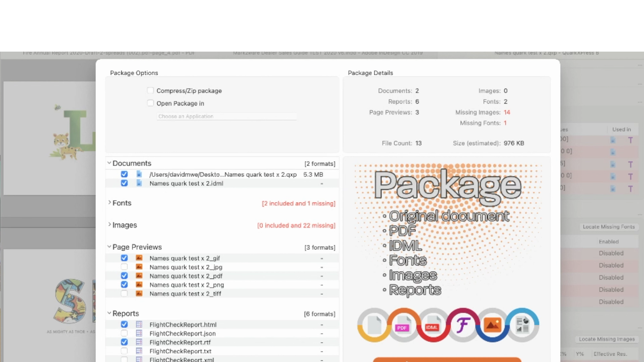644x362 pixels.
Task: Switch to the Adobe InDesign window
Action: click(327, 53)
